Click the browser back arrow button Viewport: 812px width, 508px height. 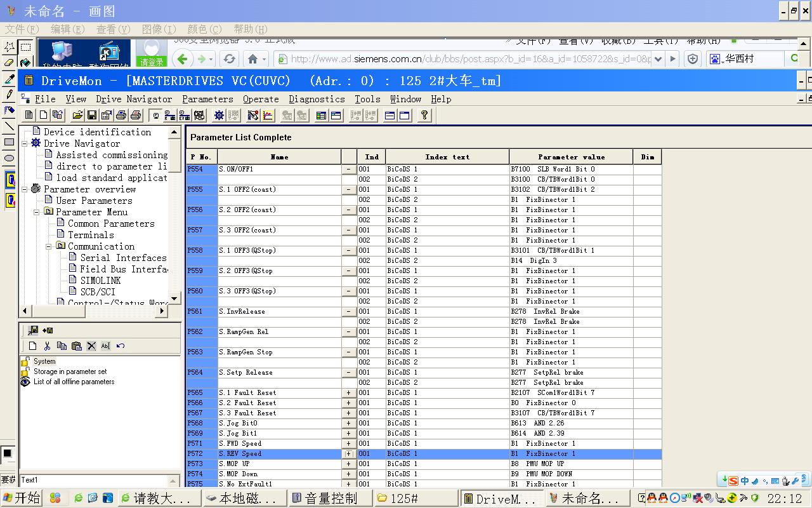click(x=182, y=59)
